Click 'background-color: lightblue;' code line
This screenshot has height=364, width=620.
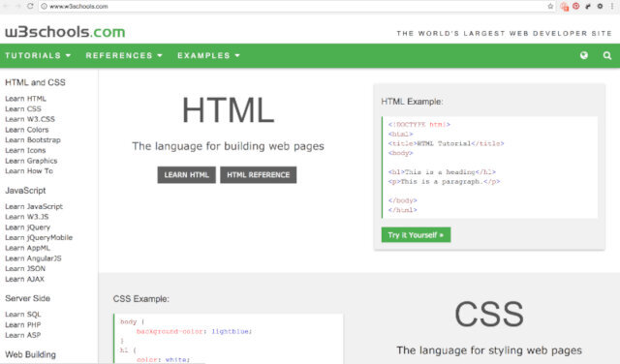point(194,331)
